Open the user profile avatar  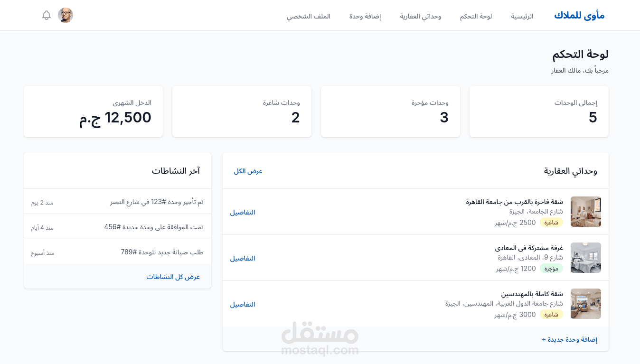(66, 15)
